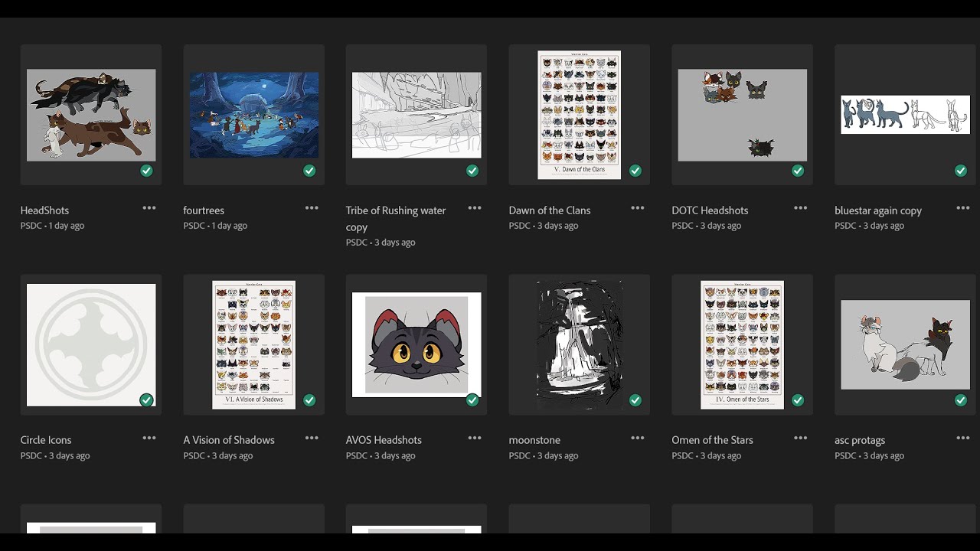Viewport: 980px width, 551px height.
Task: Click the Tribe of Rushing water copy name
Action: click(x=396, y=218)
